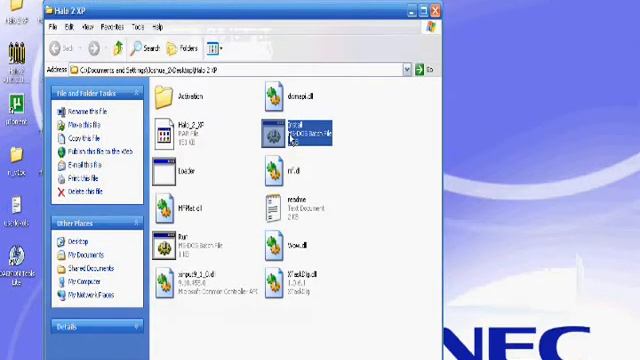Select the wow dll file icon
Image resolution: width=640 pixels, height=360 pixels.
point(273,246)
